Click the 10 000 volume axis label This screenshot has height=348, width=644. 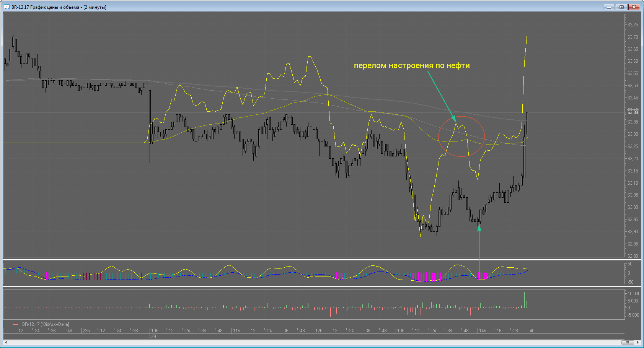click(634, 294)
